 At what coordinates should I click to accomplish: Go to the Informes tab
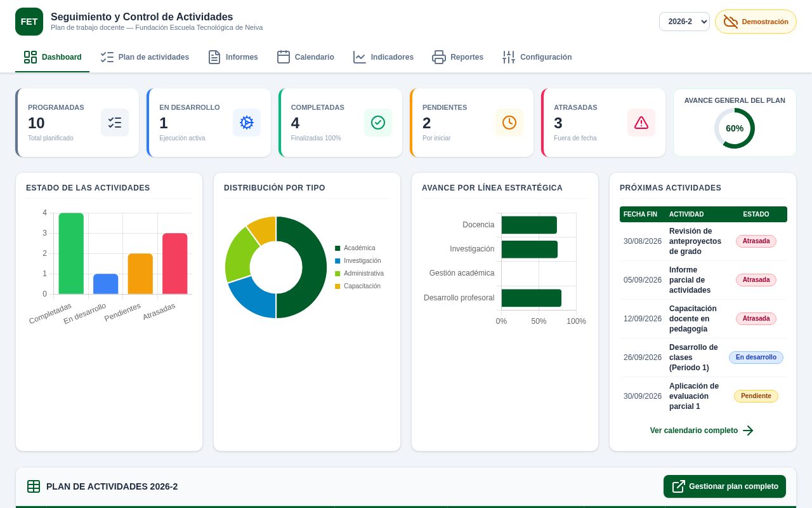pos(233,57)
